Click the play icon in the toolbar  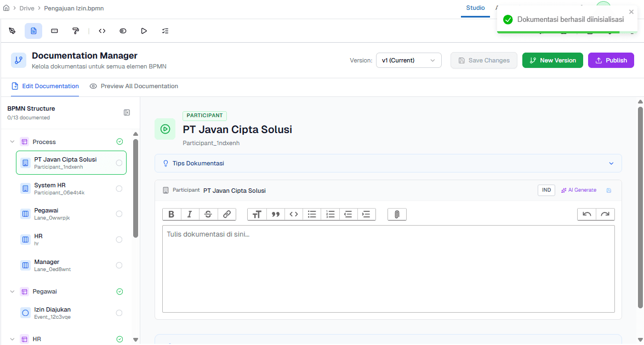(x=144, y=31)
